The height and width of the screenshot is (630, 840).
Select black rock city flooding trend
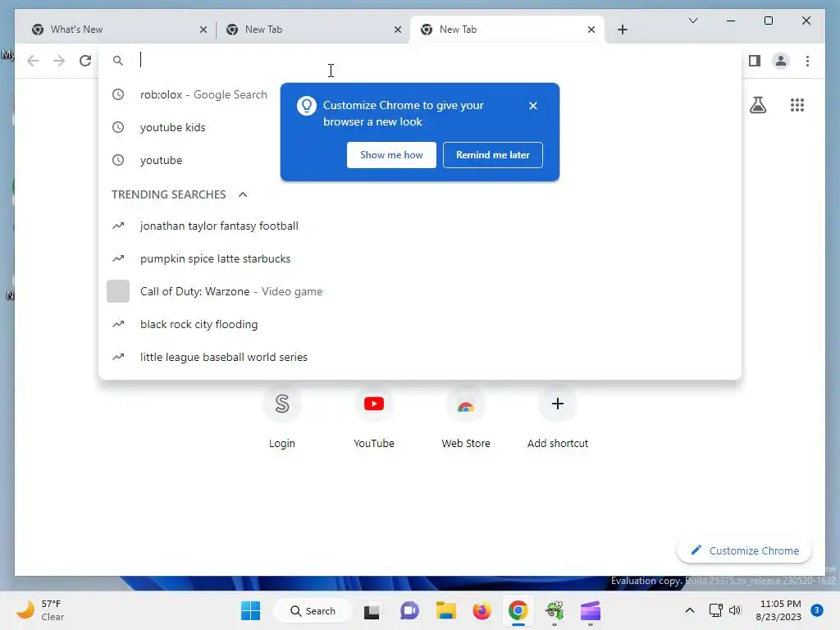coord(420,323)
